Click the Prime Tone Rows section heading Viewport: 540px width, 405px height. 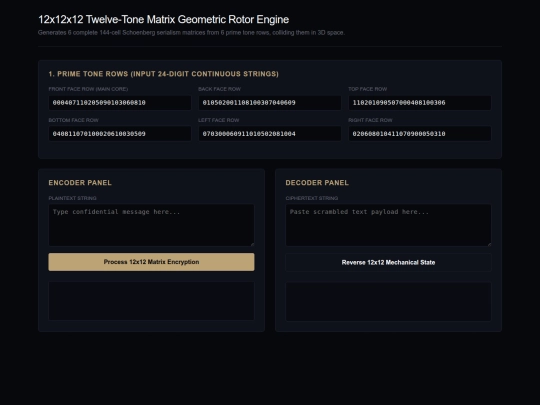click(x=164, y=74)
